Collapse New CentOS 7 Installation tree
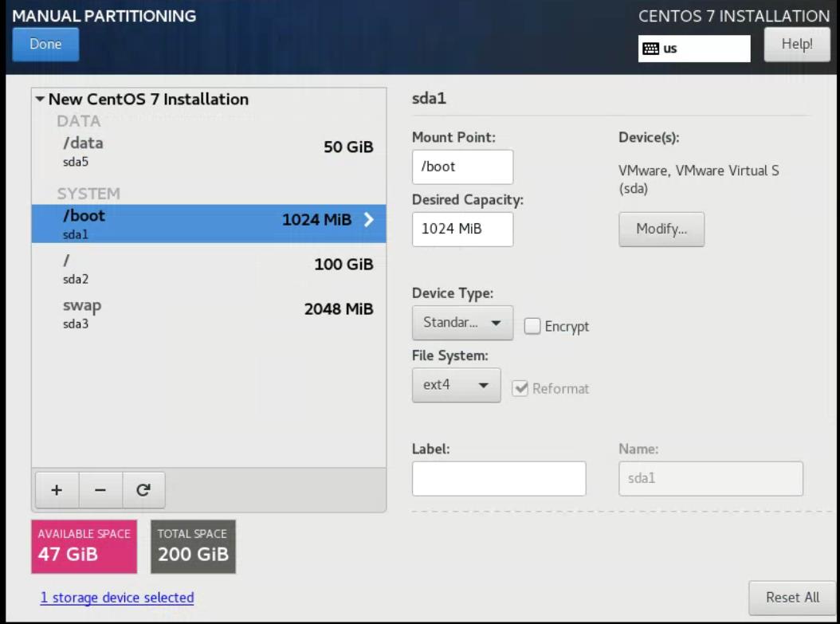840x624 pixels. click(x=40, y=99)
